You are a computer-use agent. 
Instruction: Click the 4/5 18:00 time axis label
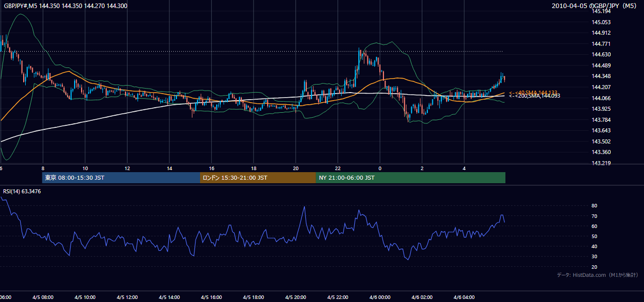coord(253,297)
